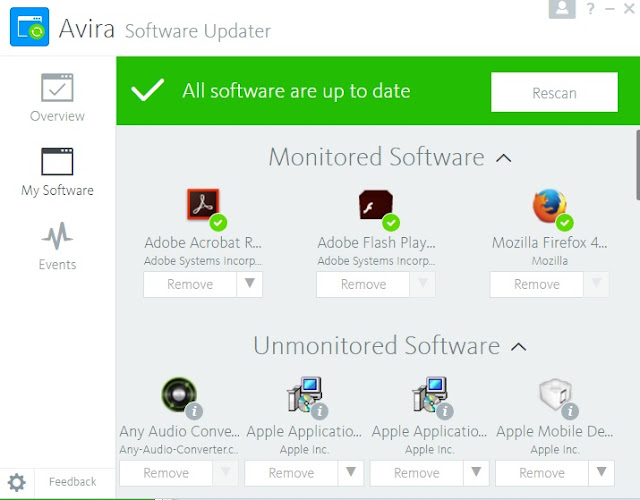Select the second Apple Application Support installer icon

[430, 394]
